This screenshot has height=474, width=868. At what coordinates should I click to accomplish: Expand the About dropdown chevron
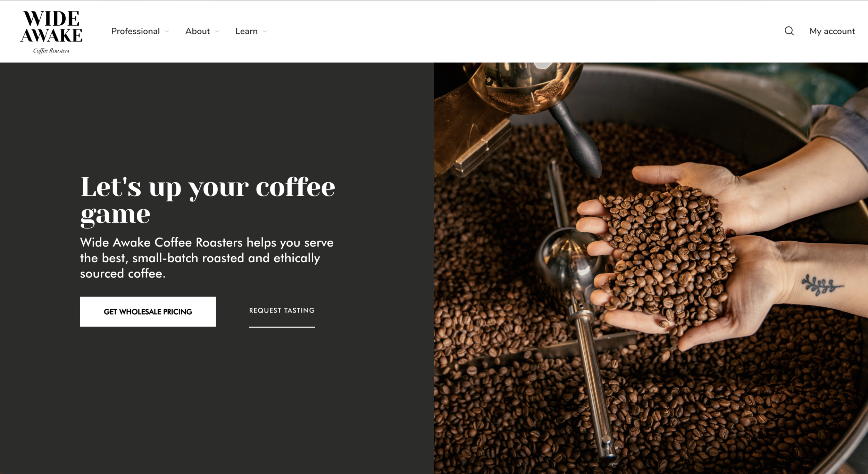click(217, 32)
